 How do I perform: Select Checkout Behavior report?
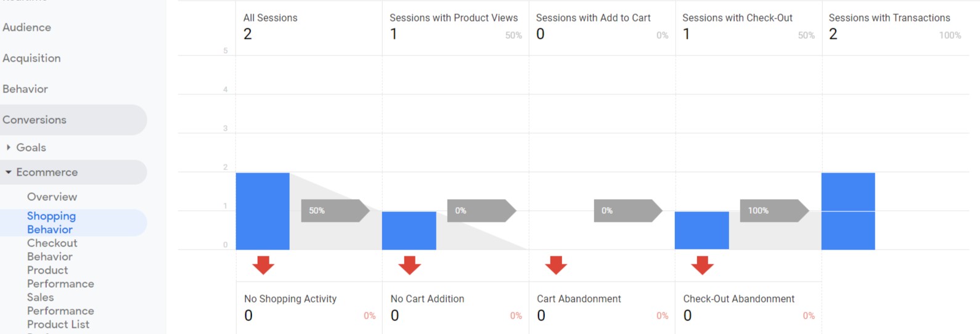pyautogui.click(x=52, y=250)
